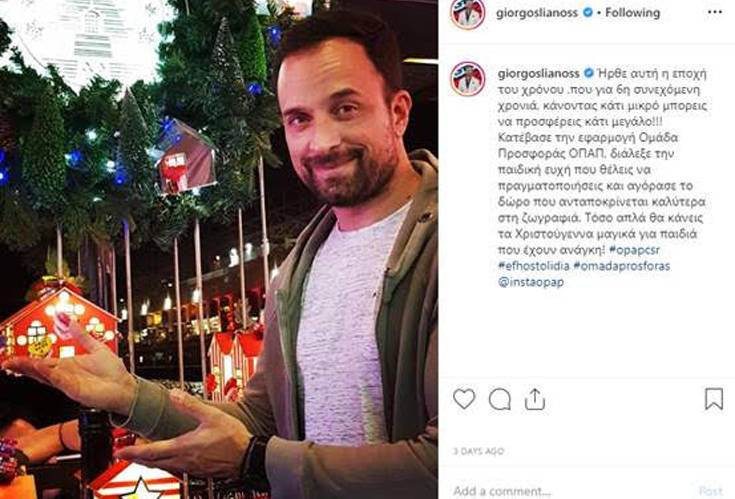Open giorgoslianoss username in the caption
Screen dimensions: 735x499
click(538, 74)
